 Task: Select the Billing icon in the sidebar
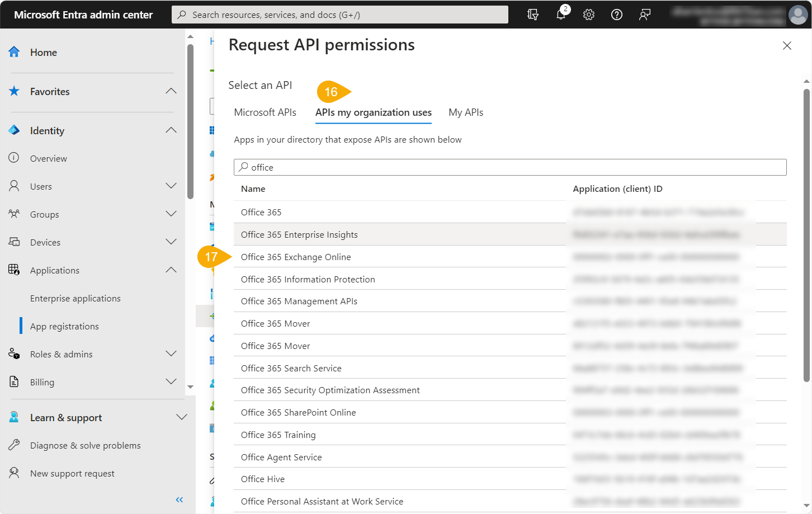[15, 381]
